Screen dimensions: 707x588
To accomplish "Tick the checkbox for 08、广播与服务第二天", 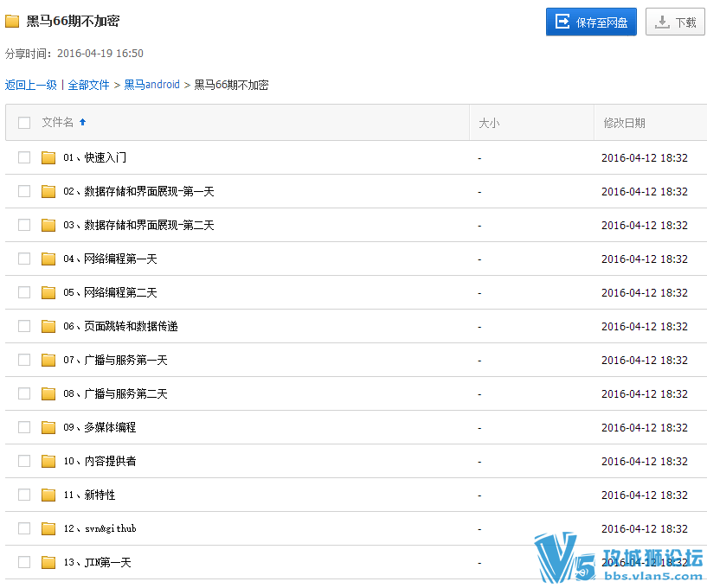I will coord(24,393).
